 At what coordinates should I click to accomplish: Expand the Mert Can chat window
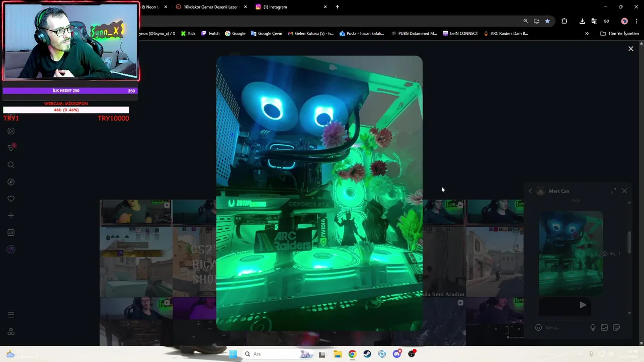[613, 191]
